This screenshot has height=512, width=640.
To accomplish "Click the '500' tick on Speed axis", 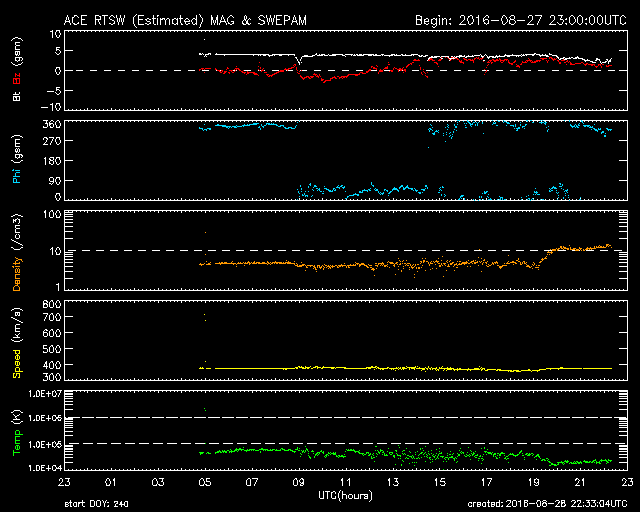I will point(52,349).
